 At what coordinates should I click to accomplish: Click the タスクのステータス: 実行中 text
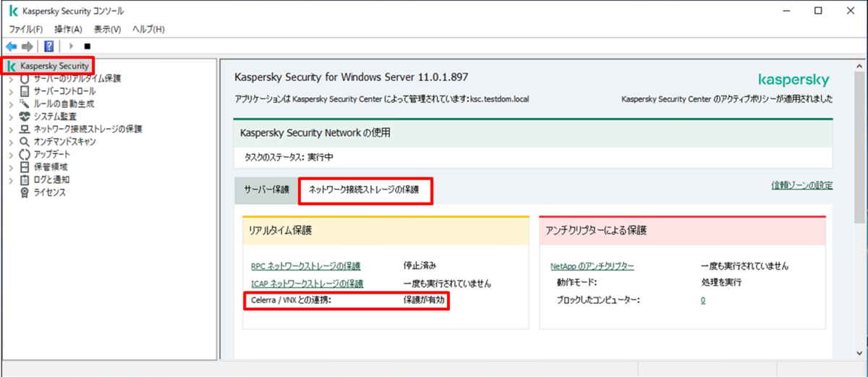pos(288,156)
